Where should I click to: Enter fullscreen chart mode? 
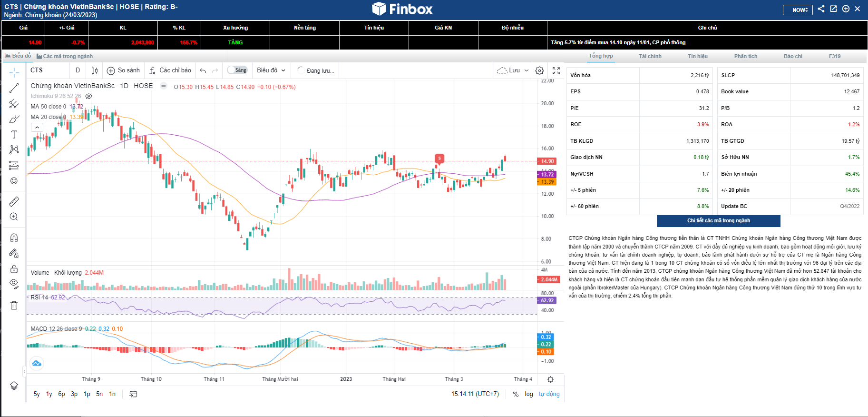click(x=556, y=70)
